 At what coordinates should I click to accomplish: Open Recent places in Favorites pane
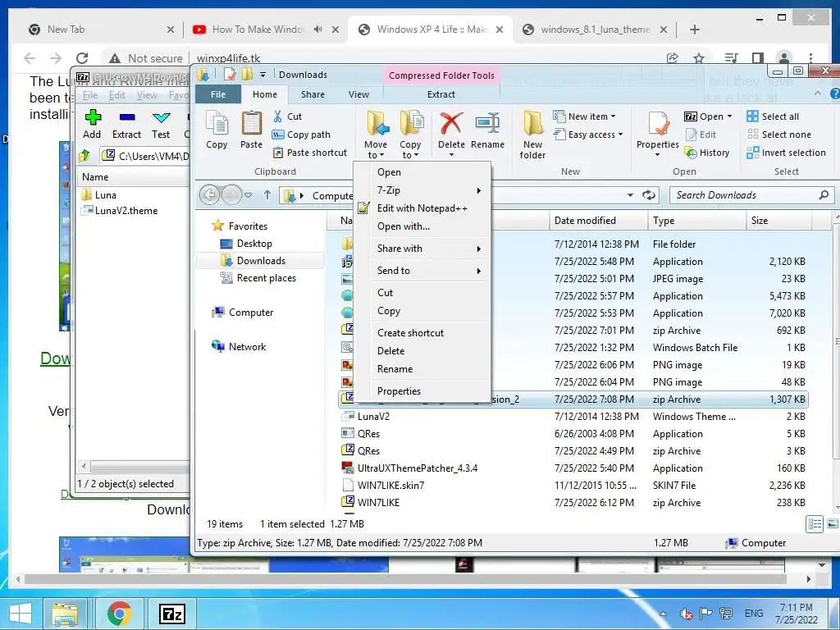coord(267,278)
